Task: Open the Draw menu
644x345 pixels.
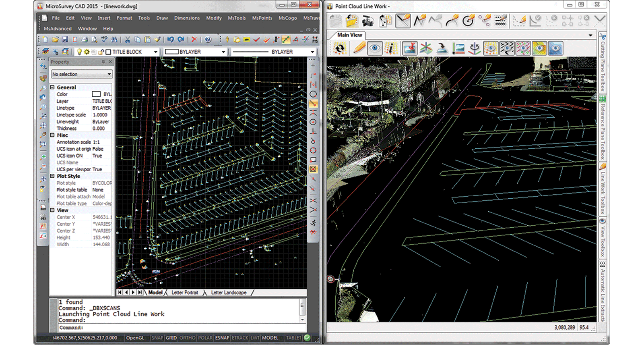Action: 162,18
